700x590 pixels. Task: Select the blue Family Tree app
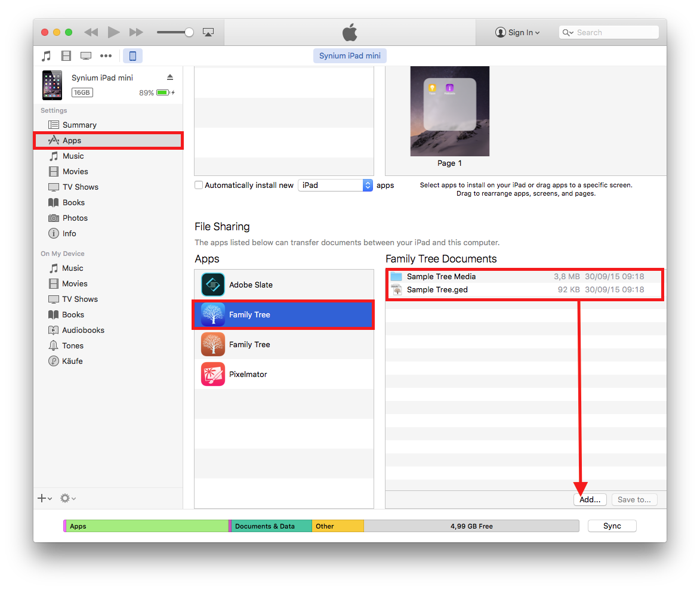284,314
